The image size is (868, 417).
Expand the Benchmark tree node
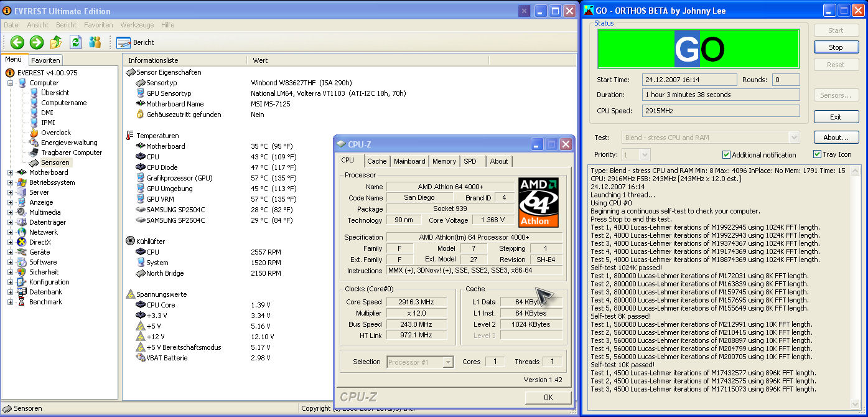10,302
